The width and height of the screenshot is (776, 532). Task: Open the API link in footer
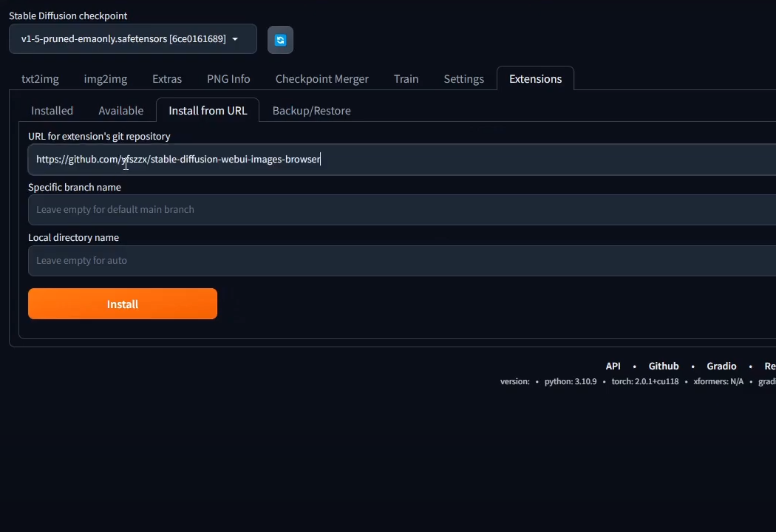[x=613, y=366]
